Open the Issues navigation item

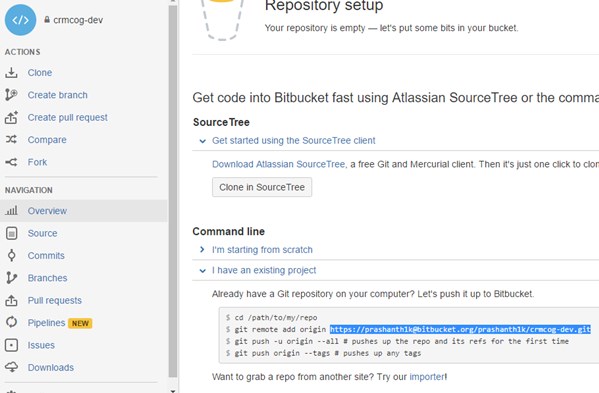(41, 345)
